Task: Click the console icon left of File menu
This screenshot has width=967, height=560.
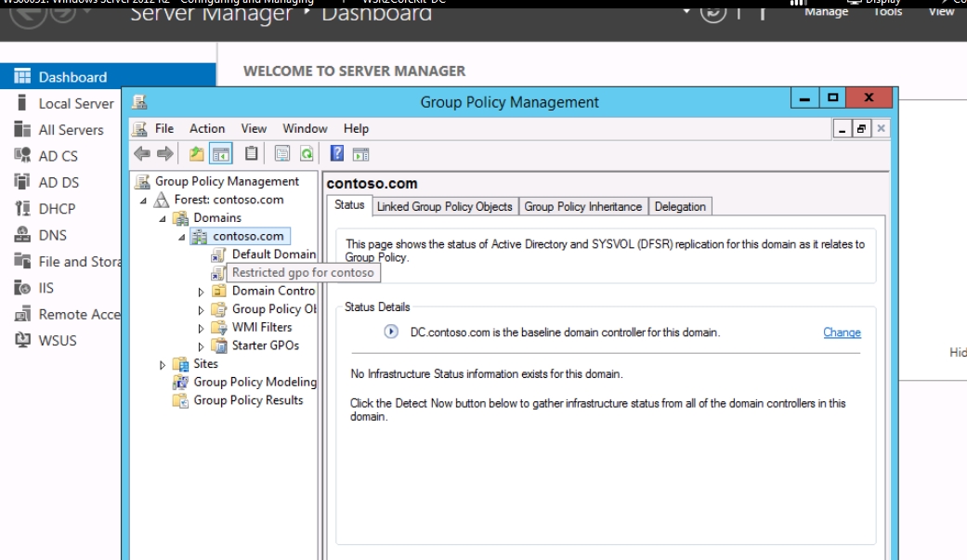Action: click(x=140, y=128)
